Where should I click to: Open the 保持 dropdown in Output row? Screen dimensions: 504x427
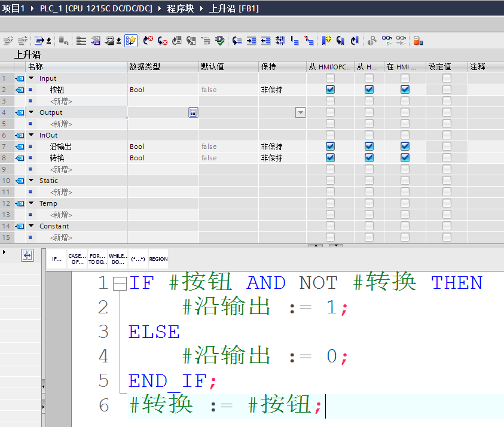(300, 112)
